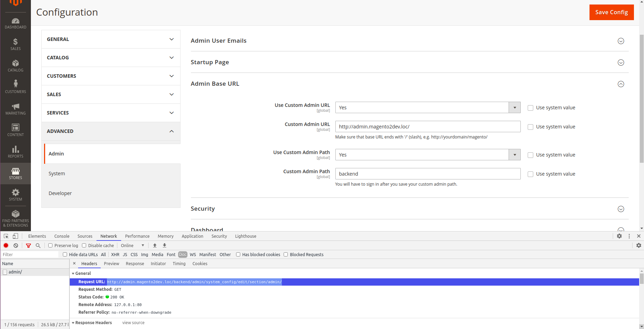Open the Dashboard from the Magento sidebar
The image size is (644, 329).
click(15, 23)
